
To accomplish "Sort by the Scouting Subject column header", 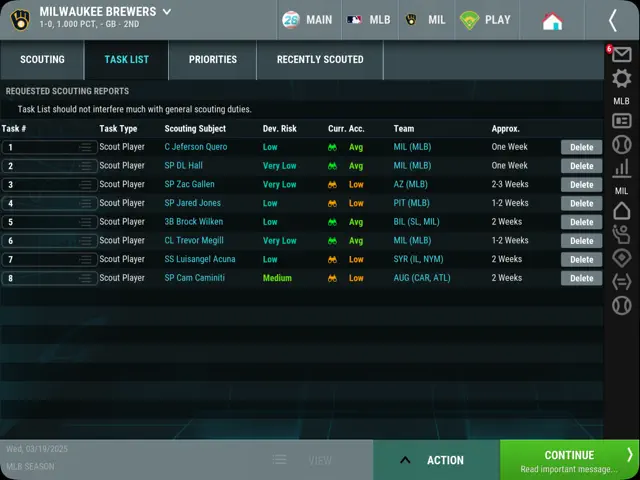I will tap(195, 129).
